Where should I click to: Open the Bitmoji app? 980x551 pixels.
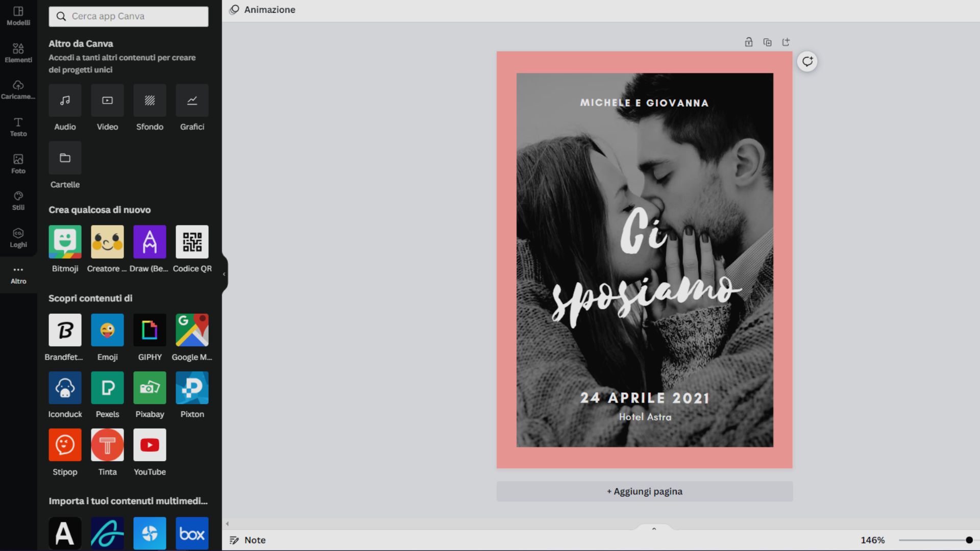coord(65,242)
